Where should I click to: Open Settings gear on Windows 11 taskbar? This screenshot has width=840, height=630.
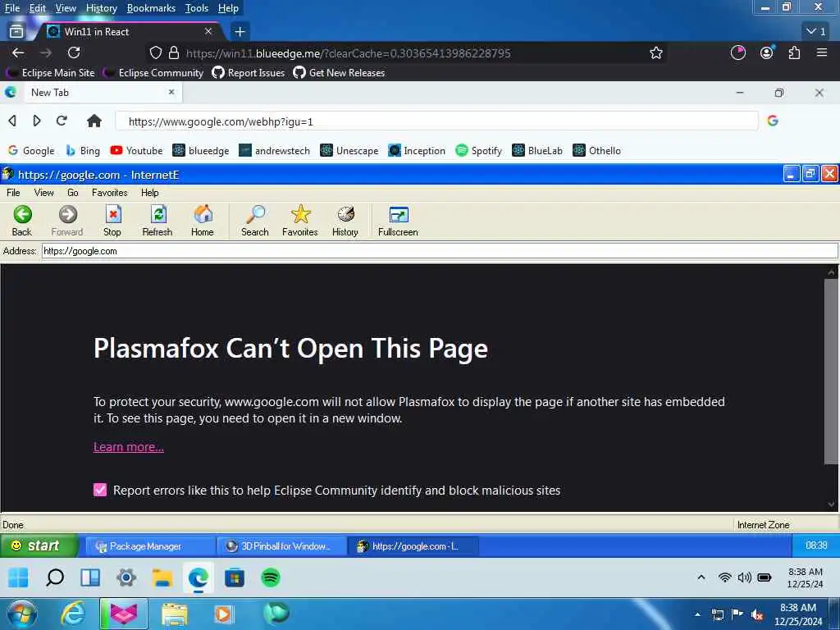click(126, 577)
